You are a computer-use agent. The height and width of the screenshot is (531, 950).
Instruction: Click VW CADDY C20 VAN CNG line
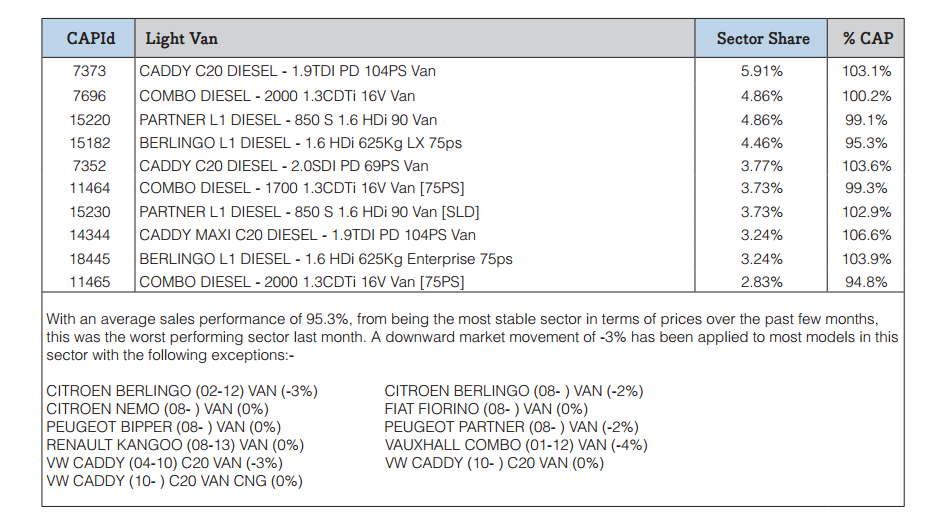point(174,481)
